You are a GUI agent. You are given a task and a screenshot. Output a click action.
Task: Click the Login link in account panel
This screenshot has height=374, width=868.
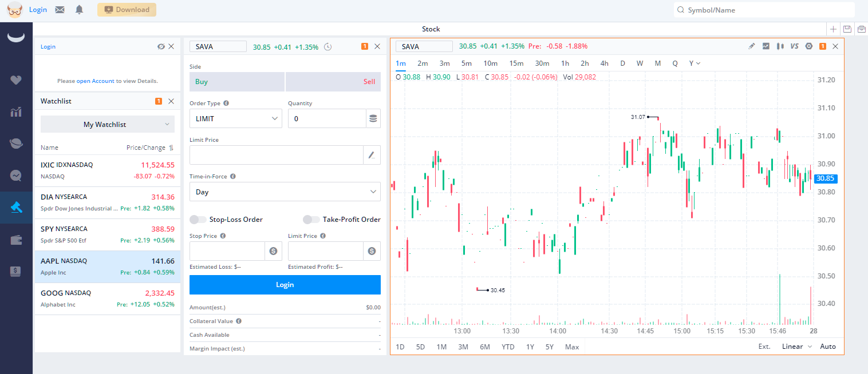[x=48, y=47]
